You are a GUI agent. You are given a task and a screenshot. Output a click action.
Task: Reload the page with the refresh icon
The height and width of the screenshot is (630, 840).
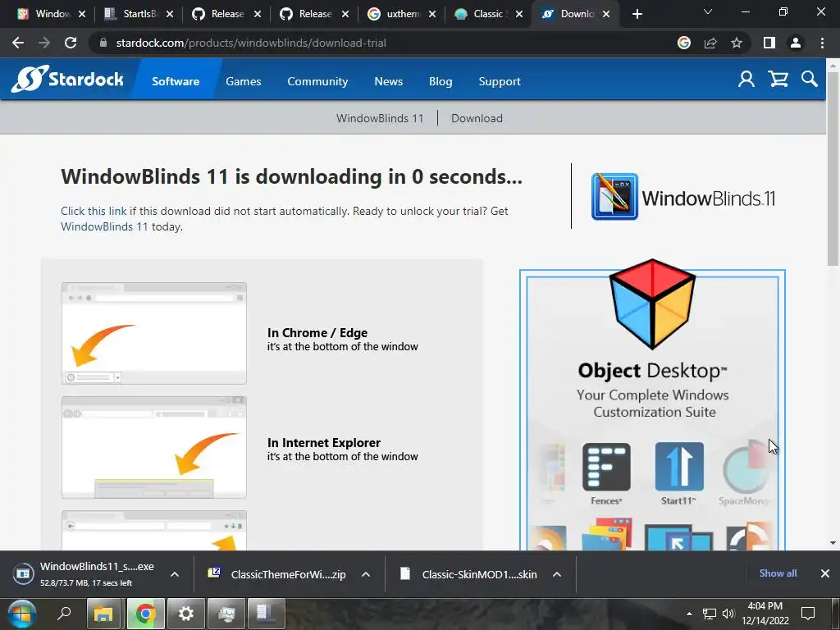click(x=71, y=43)
